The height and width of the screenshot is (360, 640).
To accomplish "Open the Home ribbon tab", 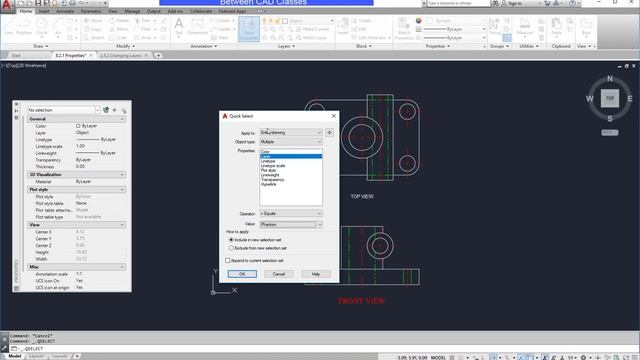I will click(26, 11).
